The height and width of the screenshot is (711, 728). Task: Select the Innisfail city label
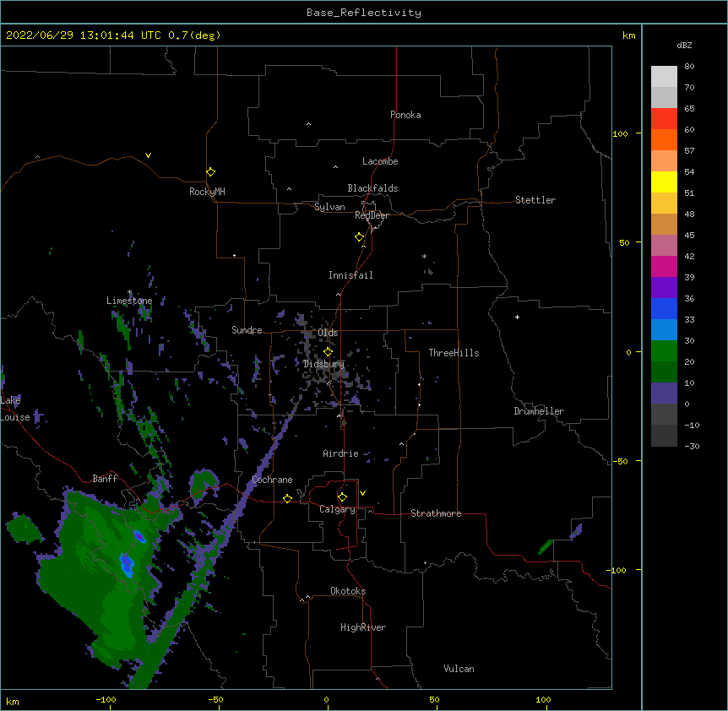point(350,275)
